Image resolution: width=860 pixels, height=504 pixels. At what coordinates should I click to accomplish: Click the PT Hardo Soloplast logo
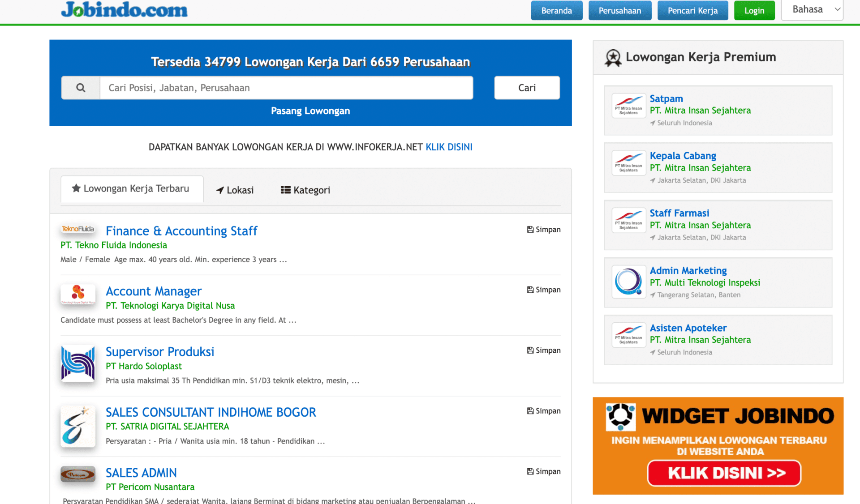tap(77, 363)
